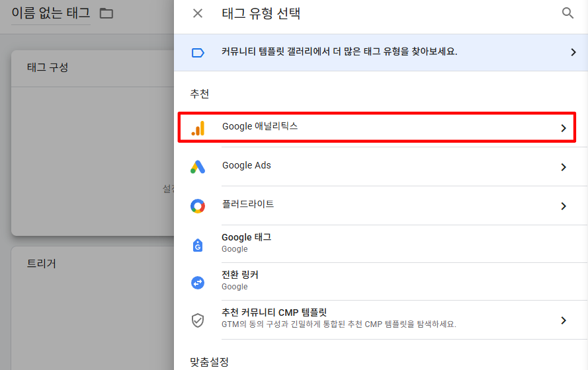Viewport: 588px width, 370px height.
Task: Choose the Google 태그 tag type
Action: [x=380, y=244]
